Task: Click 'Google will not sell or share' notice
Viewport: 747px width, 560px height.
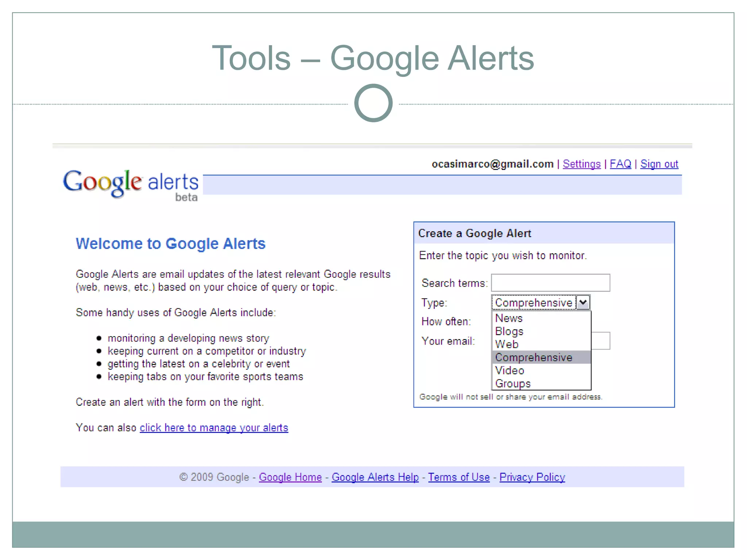Action: (x=511, y=397)
